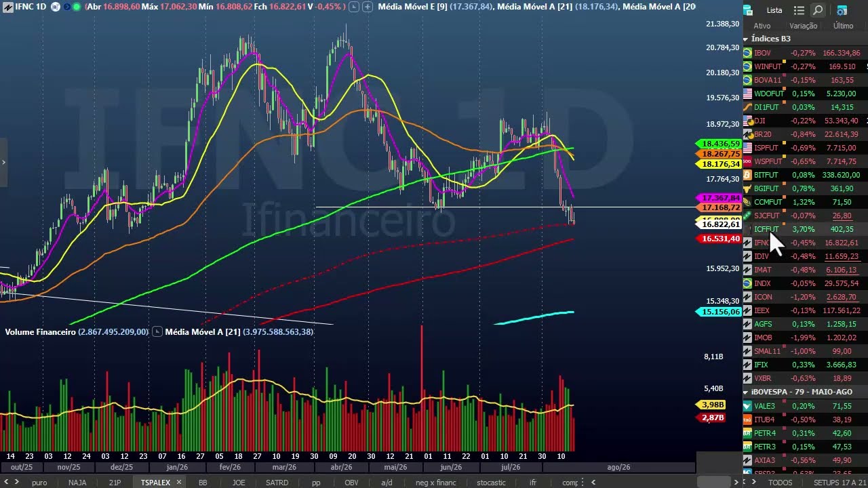868x488 pixels.
Task: Click the US flag icon next to WDOFUT
Action: click(x=747, y=94)
